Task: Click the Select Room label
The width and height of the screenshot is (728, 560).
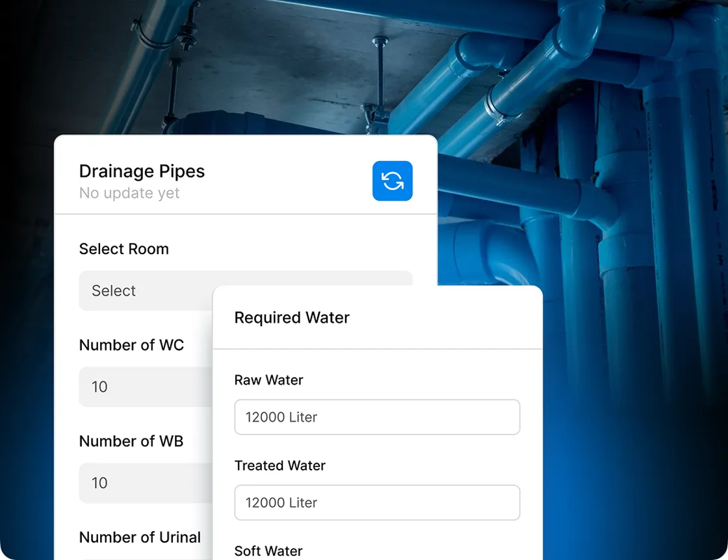Action: pos(124,249)
